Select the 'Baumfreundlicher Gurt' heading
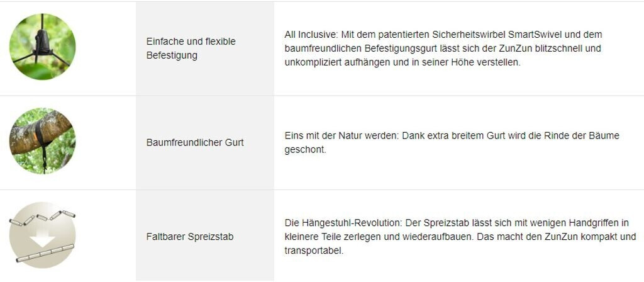This screenshot has height=282, width=644. click(x=195, y=142)
